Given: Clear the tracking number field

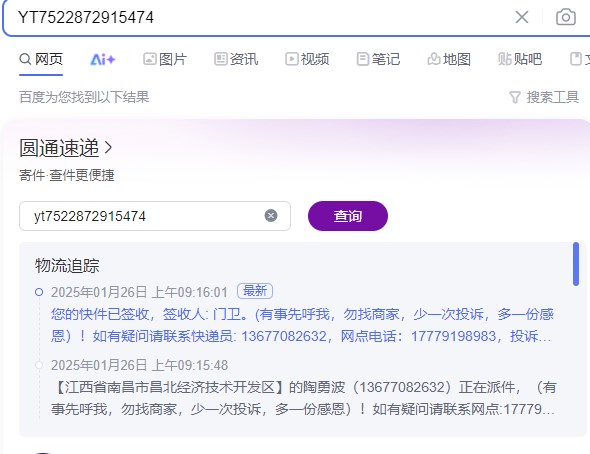Looking at the screenshot, I should tap(271, 216).
